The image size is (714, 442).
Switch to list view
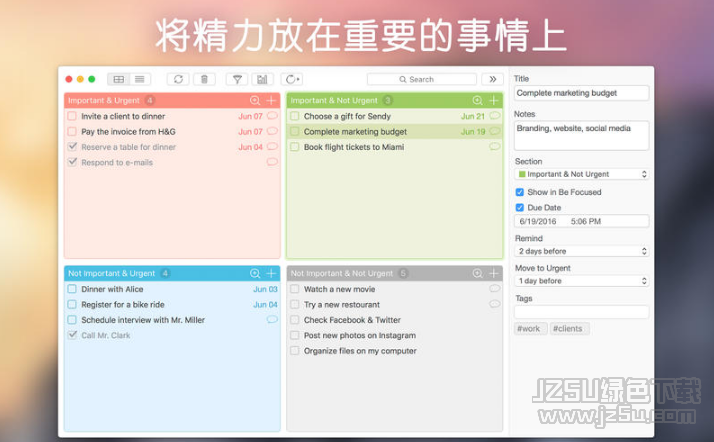click(x=140, y=79)
